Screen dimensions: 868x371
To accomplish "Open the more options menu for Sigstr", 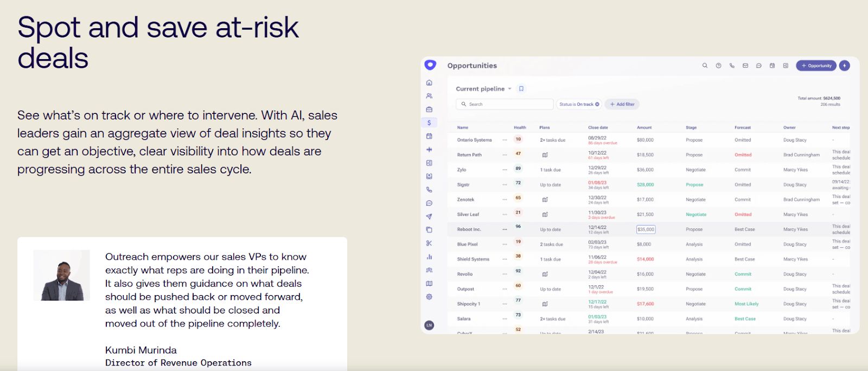I will [505, 185].
